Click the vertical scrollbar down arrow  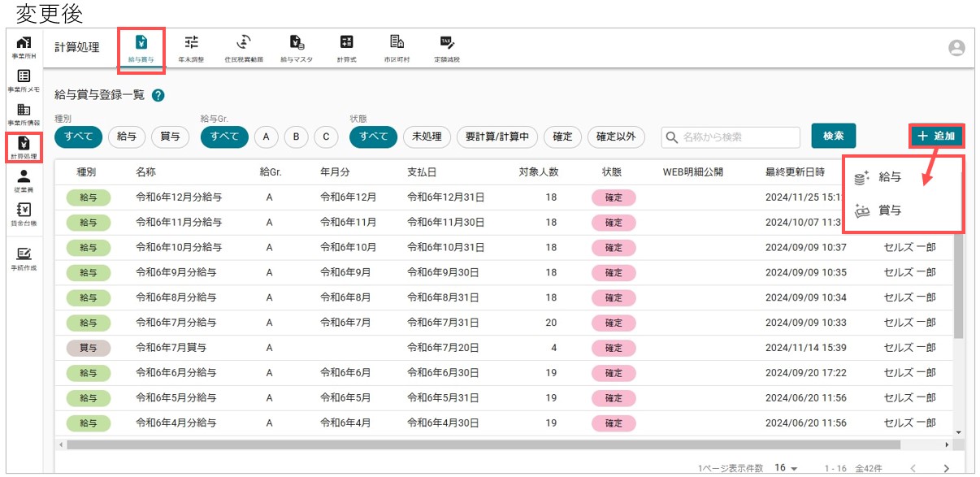tap(958, 431)
